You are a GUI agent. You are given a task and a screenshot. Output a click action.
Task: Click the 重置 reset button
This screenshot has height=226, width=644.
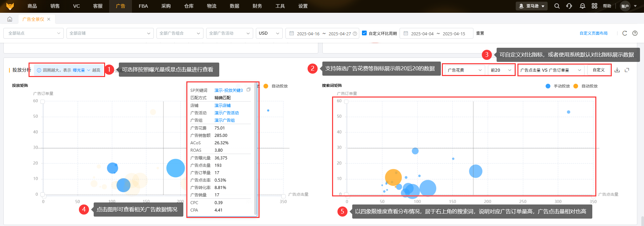480,33
